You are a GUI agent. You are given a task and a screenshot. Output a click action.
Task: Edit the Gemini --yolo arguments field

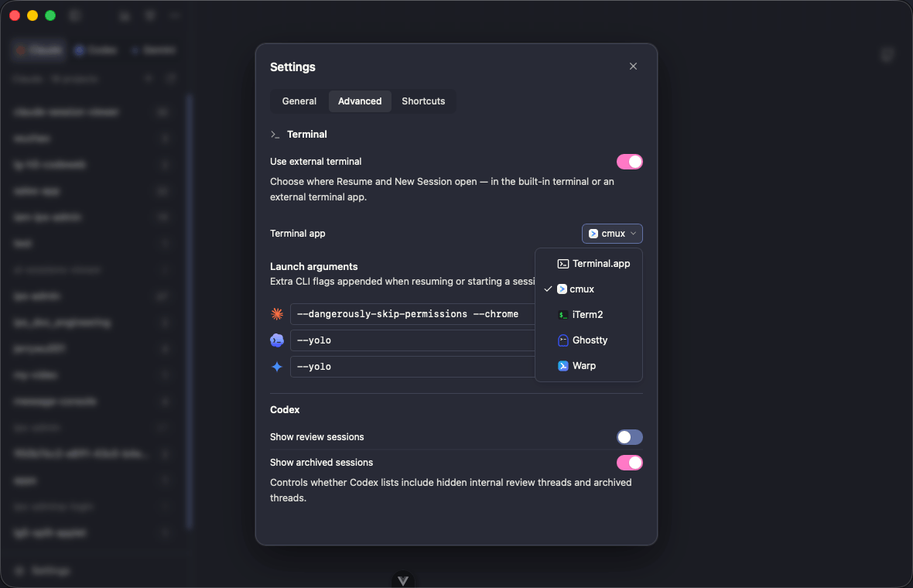(412, 367)
